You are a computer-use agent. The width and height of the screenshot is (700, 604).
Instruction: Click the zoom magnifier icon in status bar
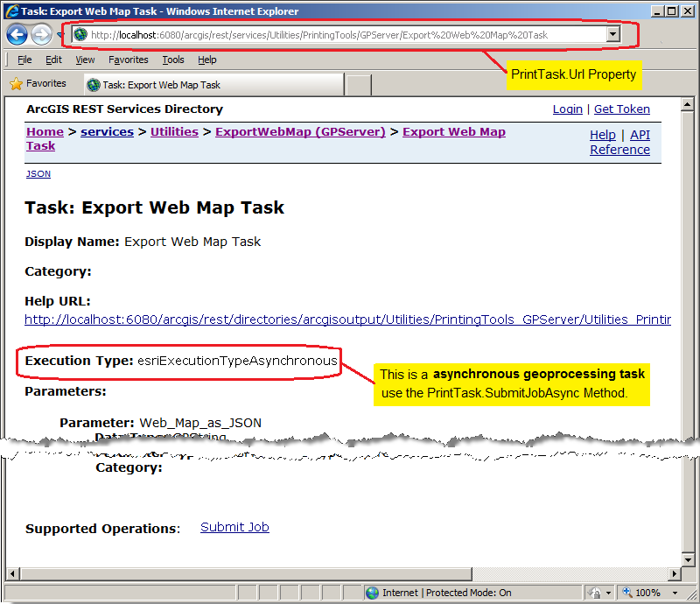click(x=626, y=593)
